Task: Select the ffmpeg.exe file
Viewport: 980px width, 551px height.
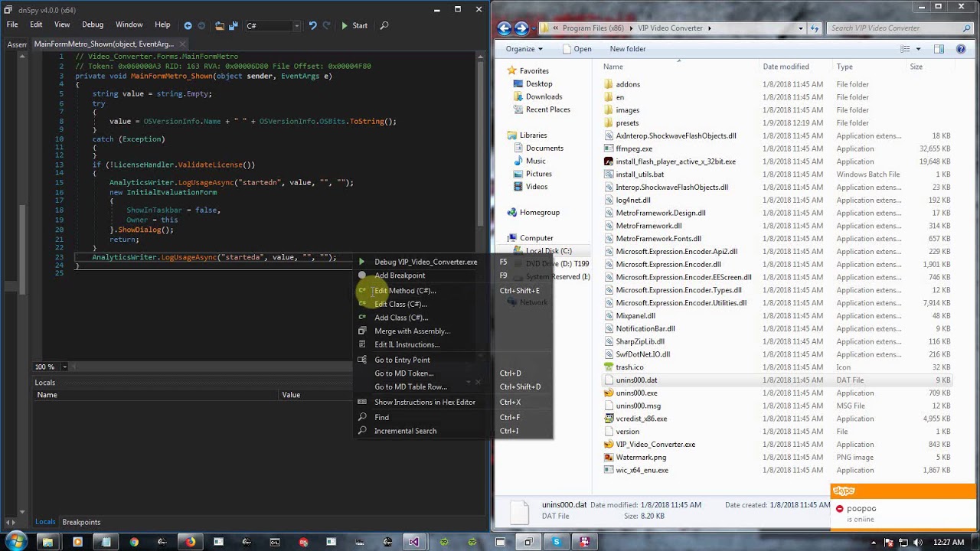Action: [634, 149]
